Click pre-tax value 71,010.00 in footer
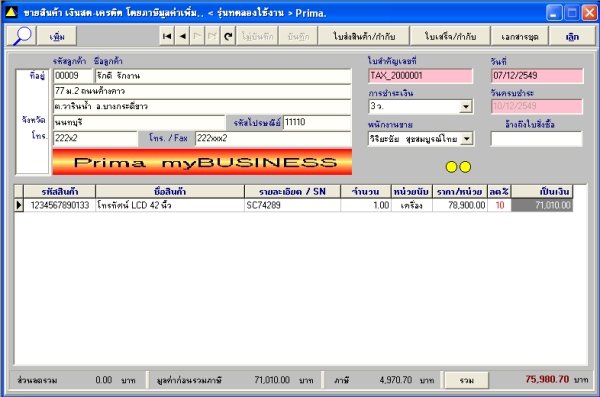600x397 pixels. (272, 380)
